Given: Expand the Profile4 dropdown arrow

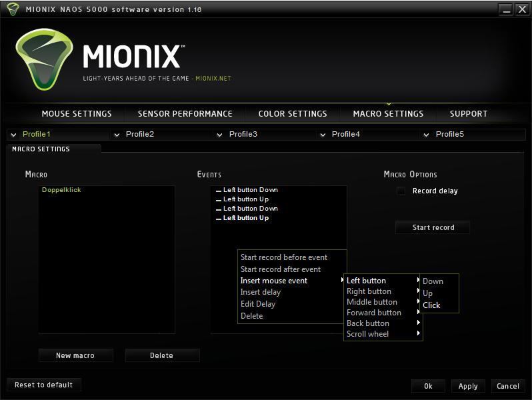Looking at the screenshot, I should (323, 135).
